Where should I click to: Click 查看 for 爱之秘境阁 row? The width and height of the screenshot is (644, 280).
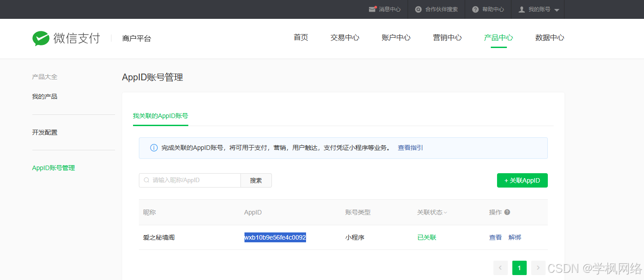click(495, 237)
